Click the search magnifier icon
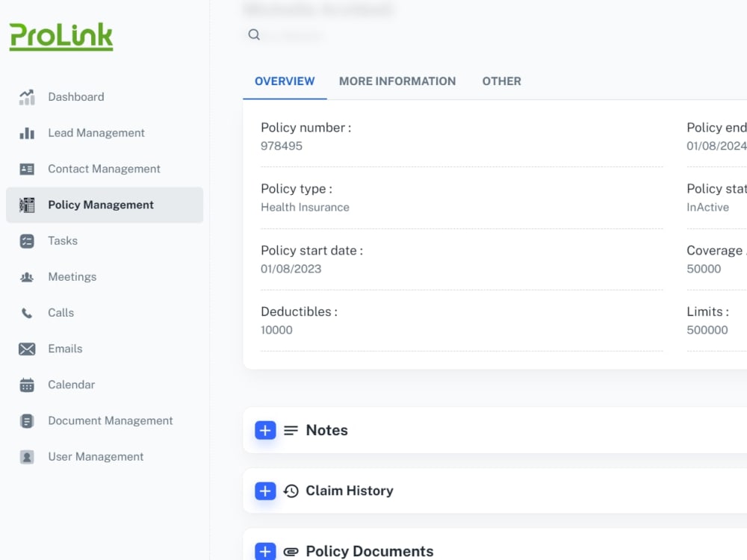 coord(254,34)
